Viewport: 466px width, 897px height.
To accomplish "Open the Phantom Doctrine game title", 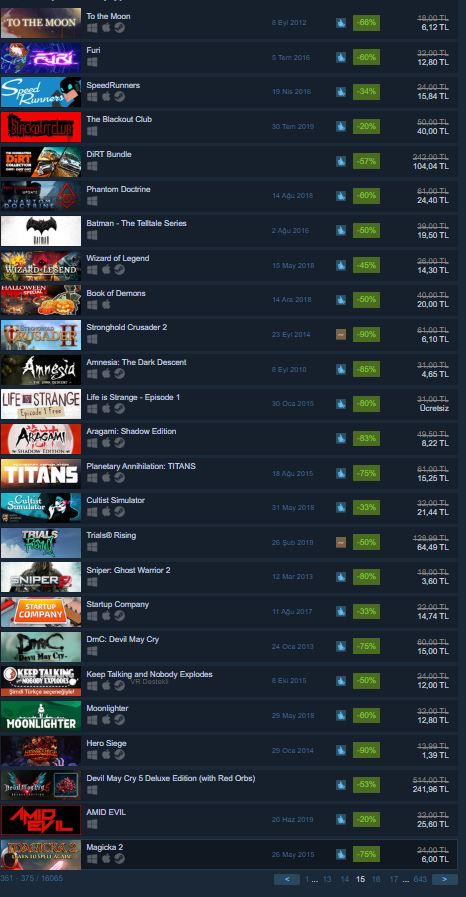I will 118,189.
